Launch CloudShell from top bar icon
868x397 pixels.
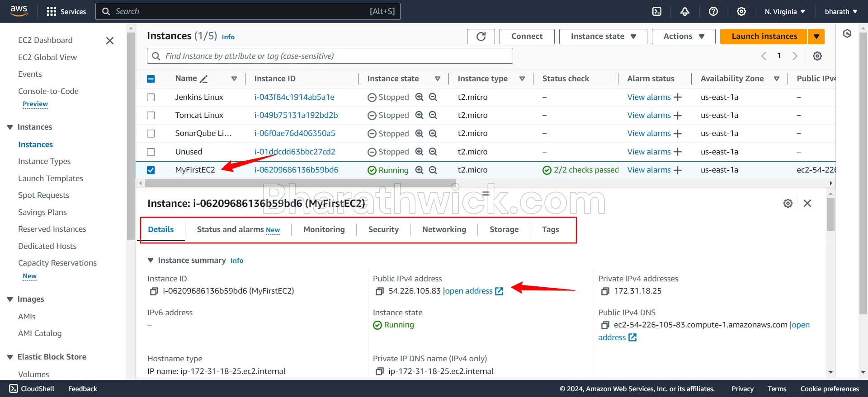pos(657,11)
